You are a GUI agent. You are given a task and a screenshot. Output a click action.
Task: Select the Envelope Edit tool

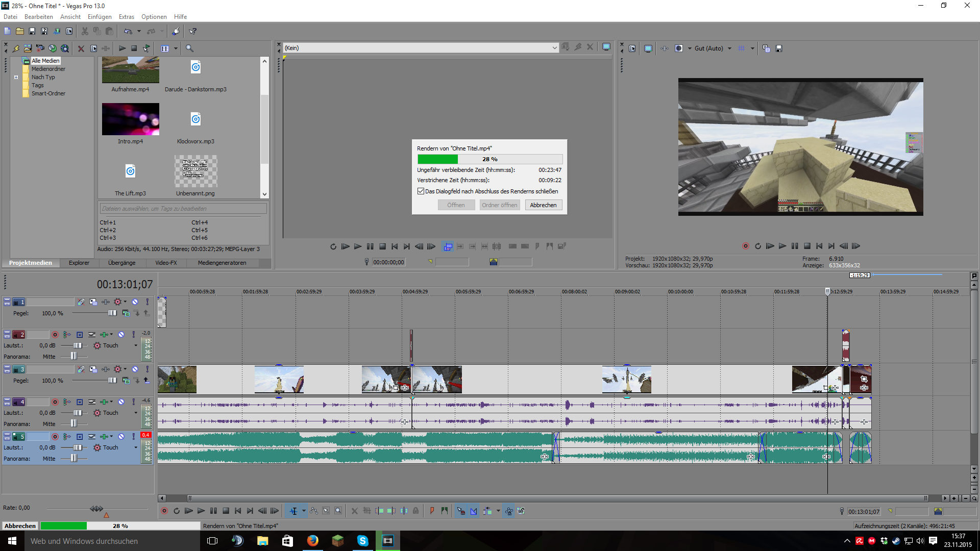(314, 511)
